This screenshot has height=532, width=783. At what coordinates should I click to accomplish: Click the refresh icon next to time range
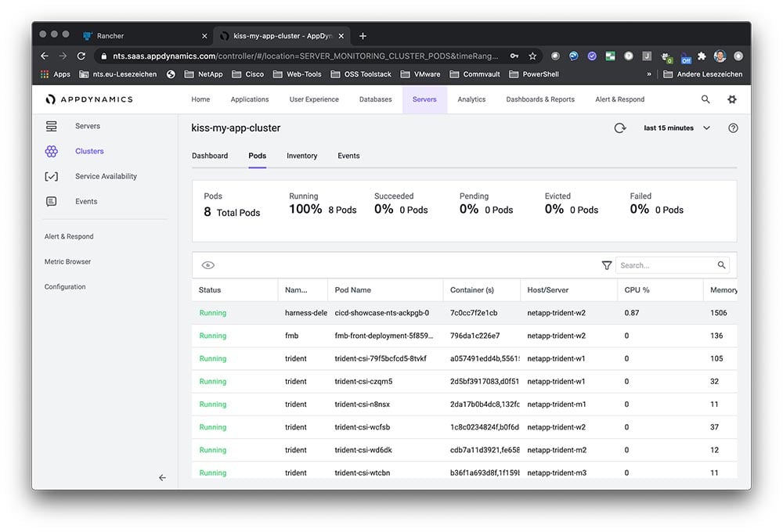coord(620,128)
